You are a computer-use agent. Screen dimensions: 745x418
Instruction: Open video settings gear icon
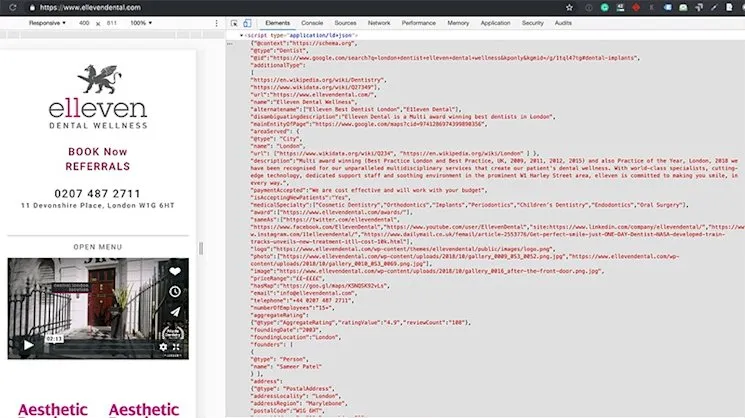click(x=163, y=347)
